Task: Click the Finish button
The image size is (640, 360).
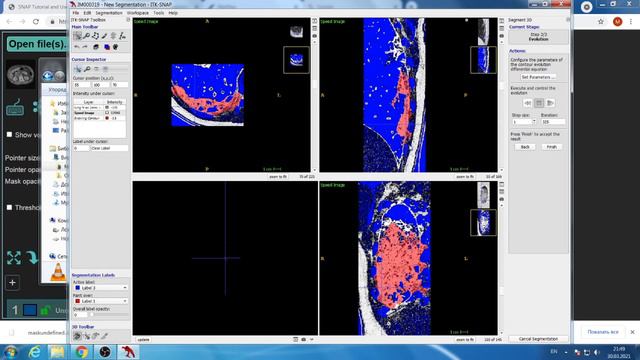Action: pos(551,147)
